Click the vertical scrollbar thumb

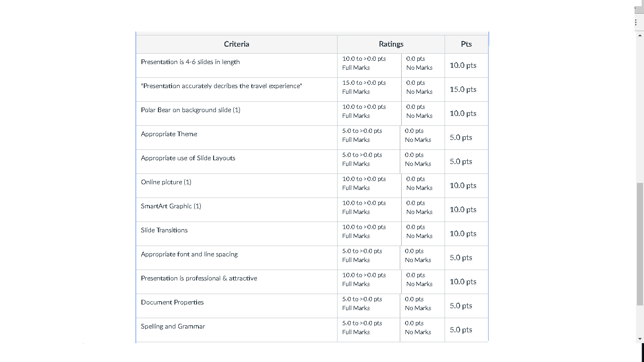[x=640, y=243]
